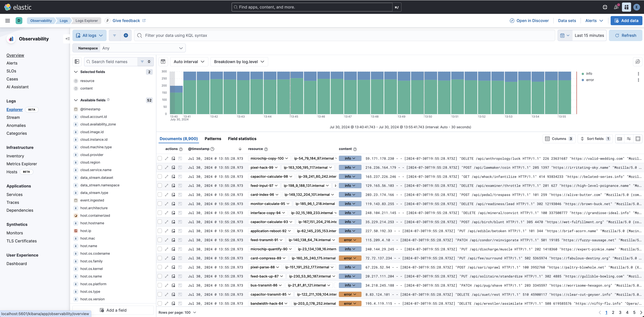Click the Data sets link

pyautogui.click(x=567, y=21)
